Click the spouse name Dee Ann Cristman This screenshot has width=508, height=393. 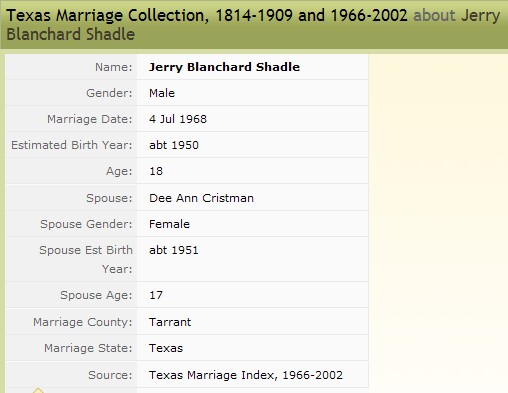click(201, 198)
